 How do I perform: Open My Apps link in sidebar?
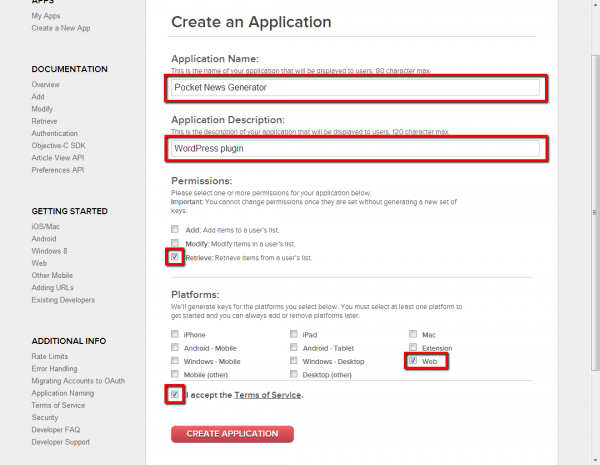(x=46, y=16)
